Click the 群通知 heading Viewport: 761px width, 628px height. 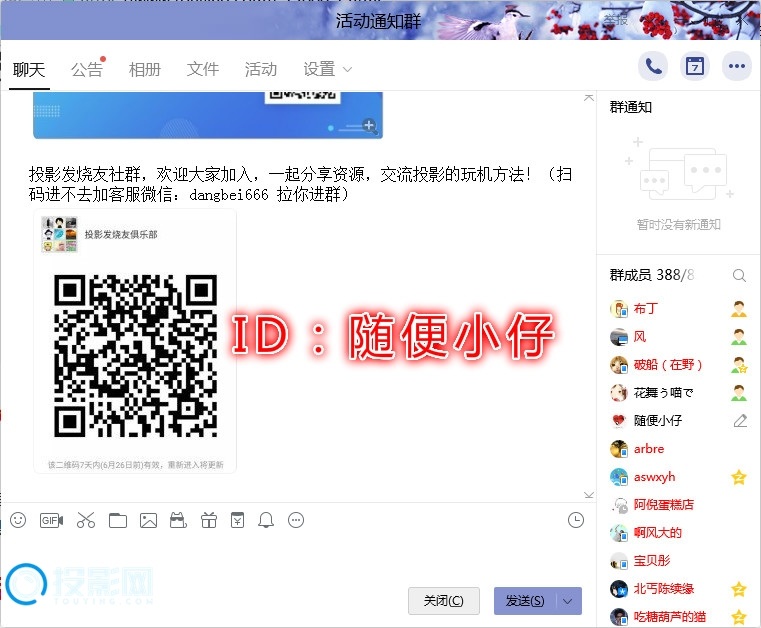[630, 107]
